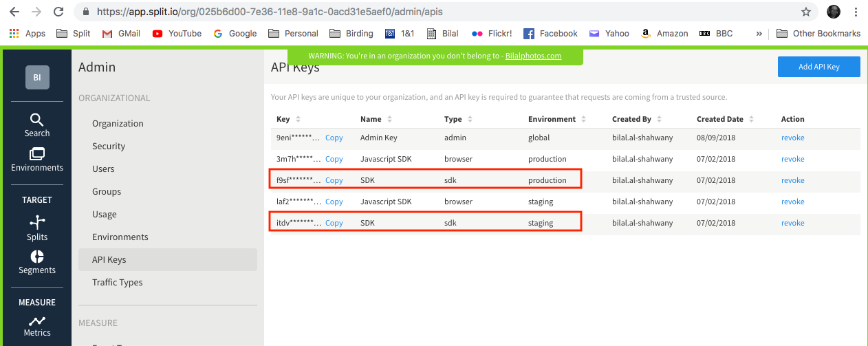Go to Splits in the sidebar

[37, 228]
